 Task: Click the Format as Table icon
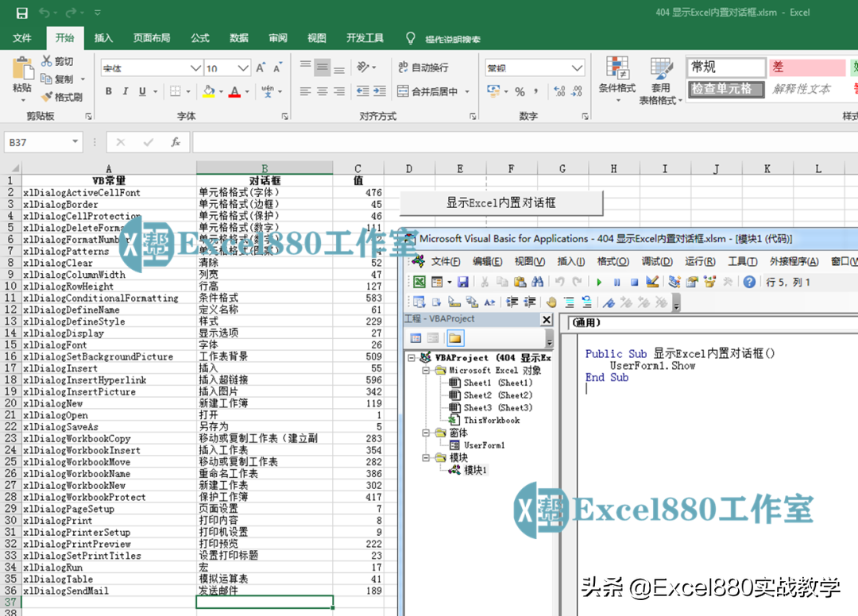661,68
